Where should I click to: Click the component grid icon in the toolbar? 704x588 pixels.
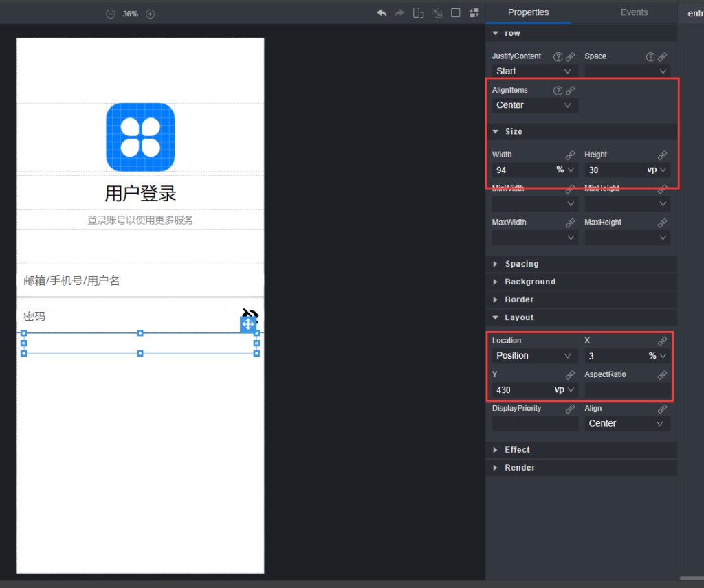coord(474,13)
